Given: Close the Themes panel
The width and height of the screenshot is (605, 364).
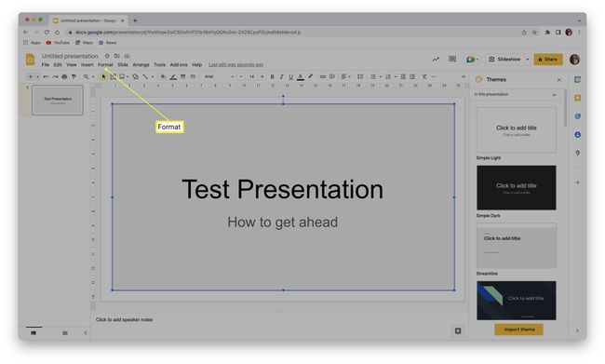Looking at the screenshot, I should pos(559,80).
